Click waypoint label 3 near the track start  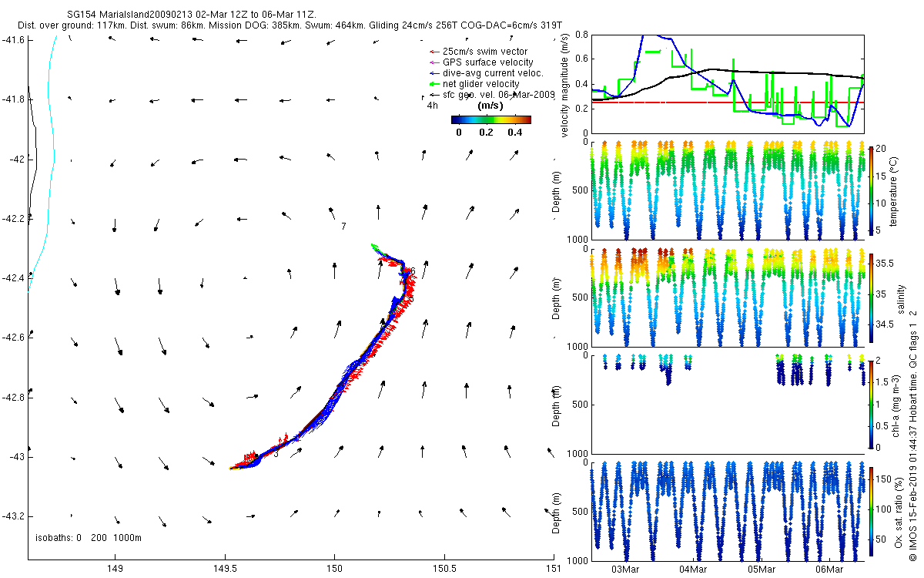pos(276,454)
